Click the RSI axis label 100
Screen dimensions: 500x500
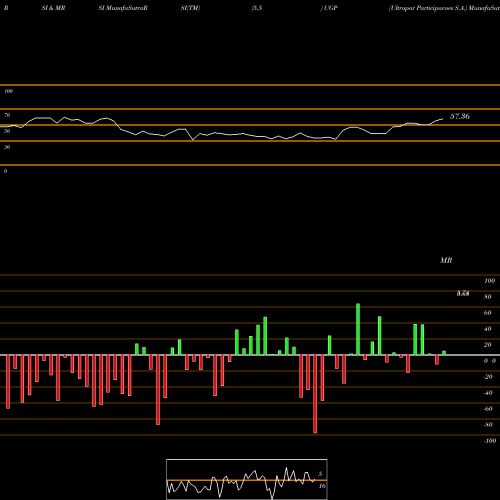coord(8,91)
